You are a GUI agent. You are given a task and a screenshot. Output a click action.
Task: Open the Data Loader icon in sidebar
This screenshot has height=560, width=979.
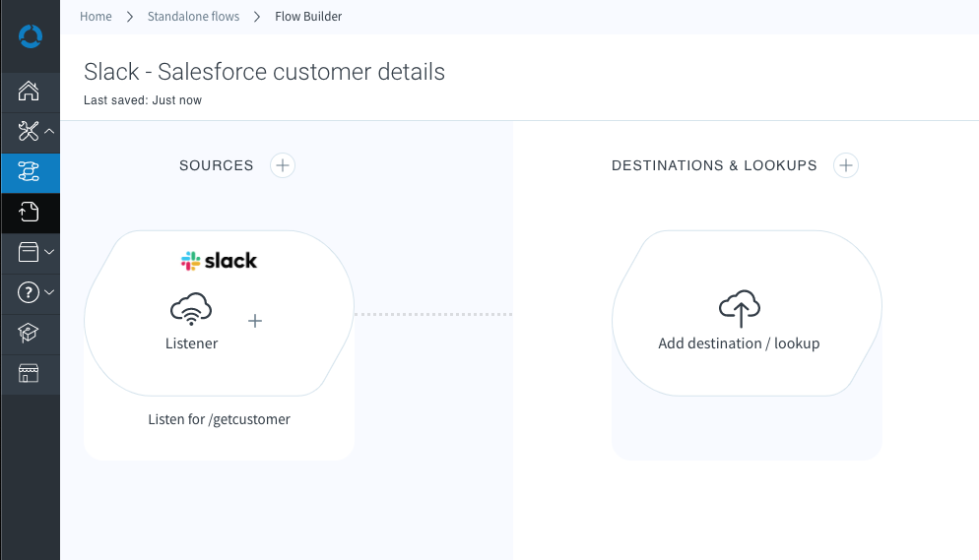tap(29, 212)
